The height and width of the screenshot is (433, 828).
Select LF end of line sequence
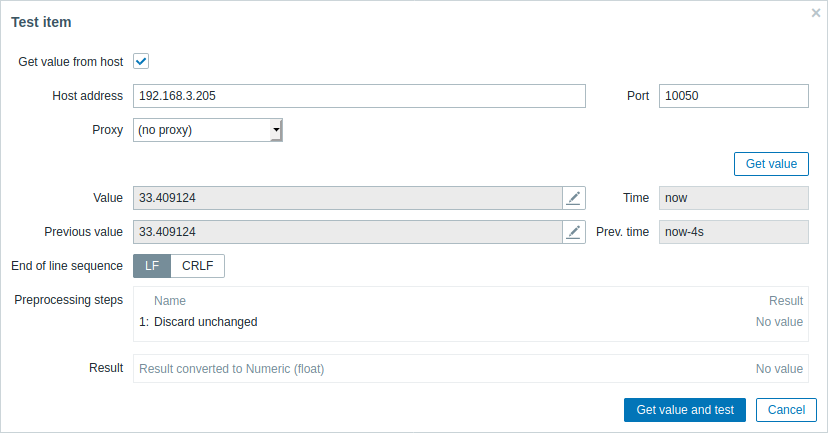click(152, 266)
